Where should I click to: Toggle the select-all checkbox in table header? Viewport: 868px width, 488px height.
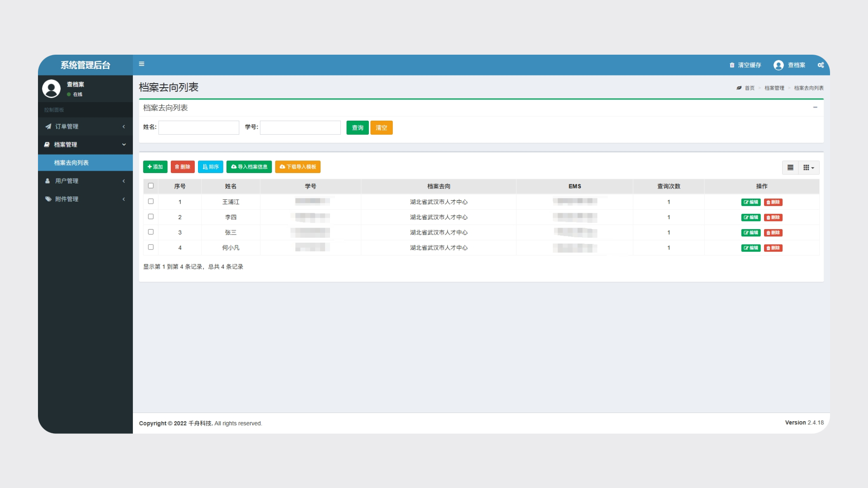151,186
